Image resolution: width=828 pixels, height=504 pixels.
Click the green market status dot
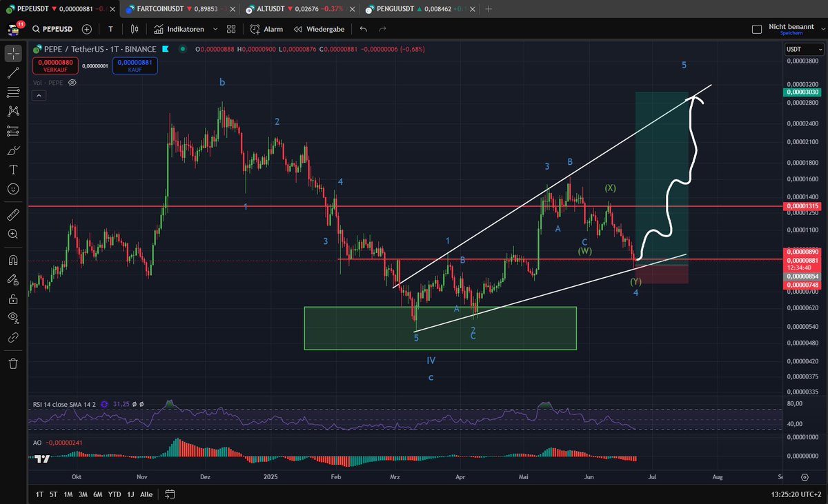182,49
